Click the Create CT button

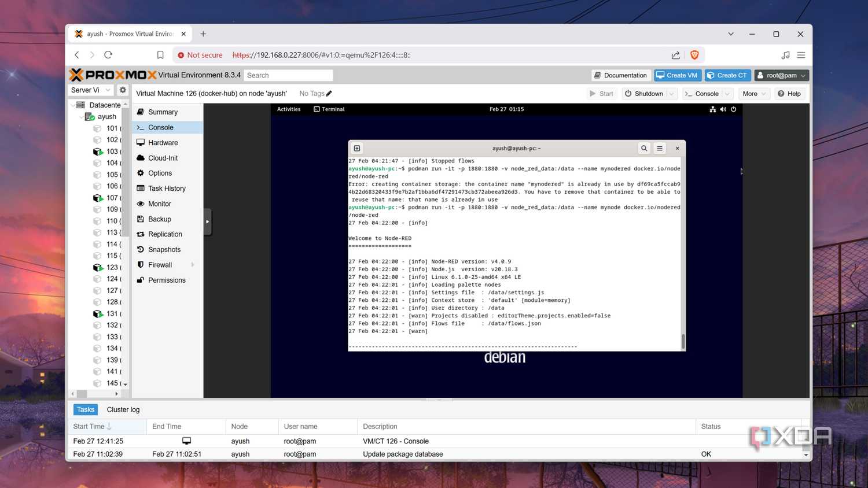click(727, 75)
